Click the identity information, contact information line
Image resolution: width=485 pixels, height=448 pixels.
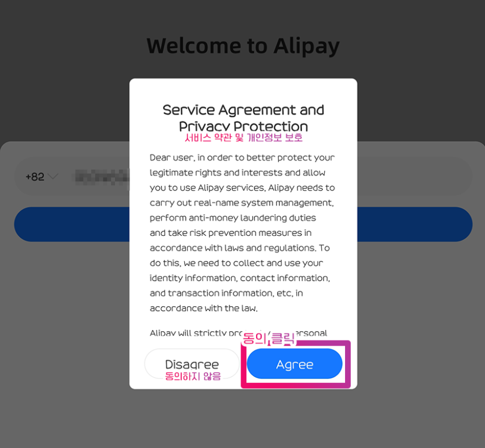pos(240,278)
